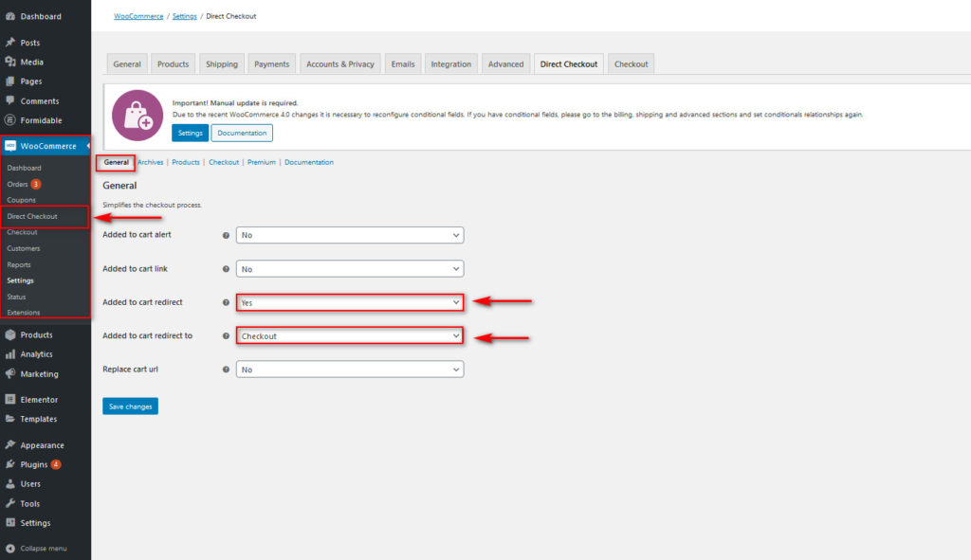Image resolution: width=971 pixels, height=560 pixels.
Task: Click the Analytics bar chart icon
Action: [x=10, y=354]
